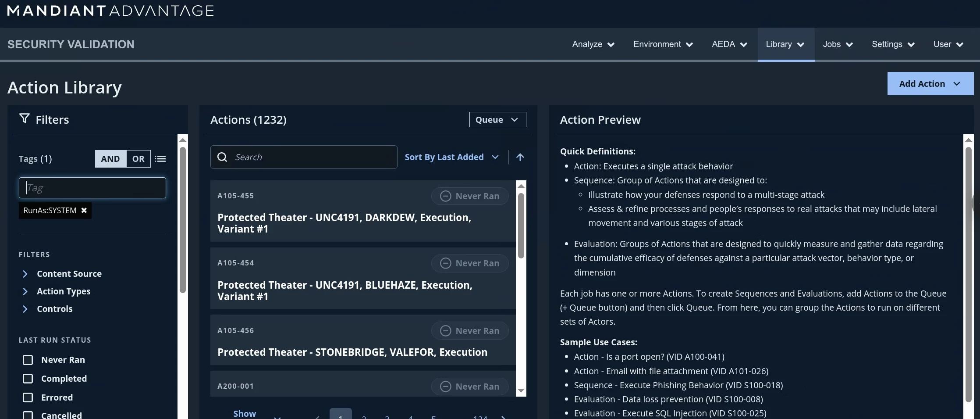Click into the actions Search field
Viewport: 980px width, 419px height.
[304, 157]
